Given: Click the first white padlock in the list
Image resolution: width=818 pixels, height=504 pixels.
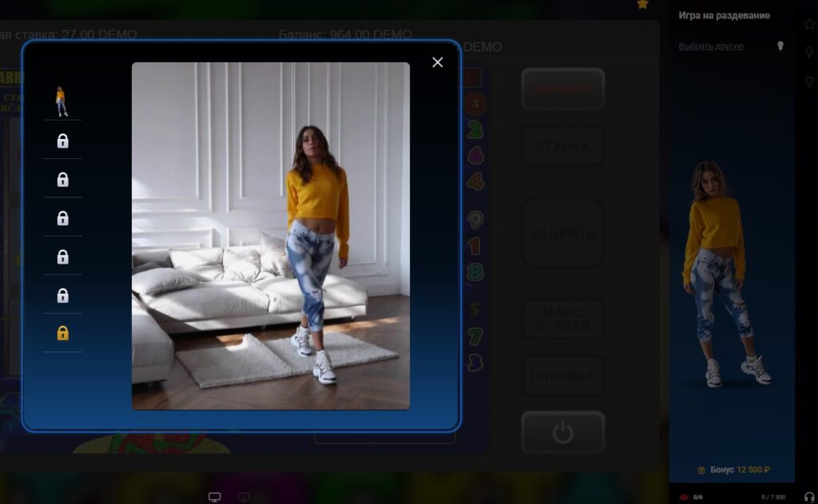Looking at the screenshot, I should tap(62, 141).
